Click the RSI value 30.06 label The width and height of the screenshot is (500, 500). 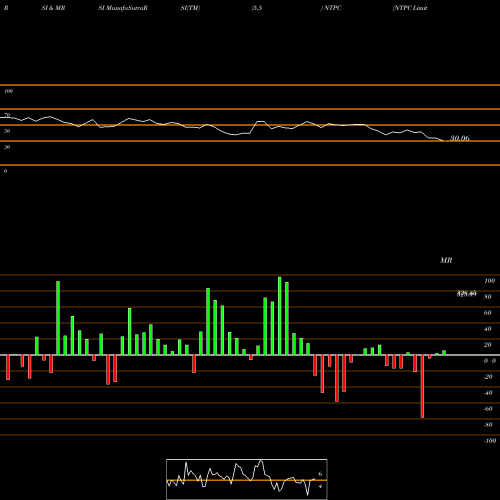pos(460,138)
